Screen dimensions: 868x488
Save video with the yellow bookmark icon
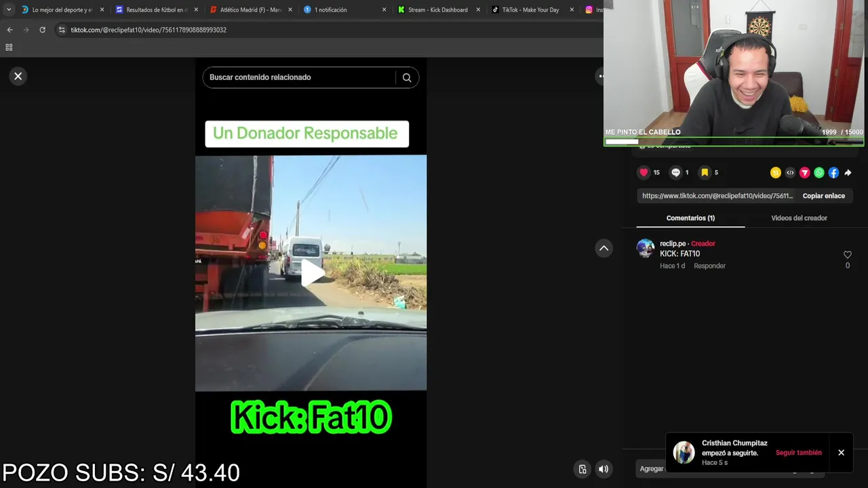705,172
